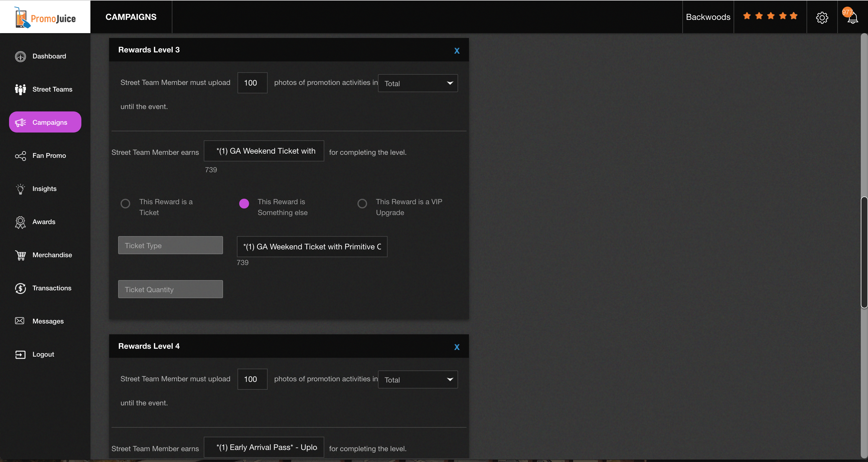Click the Insights lightbulb icon
Image resolution: width=868 pixels, height=462 pixels.
[x=20, y=189]
